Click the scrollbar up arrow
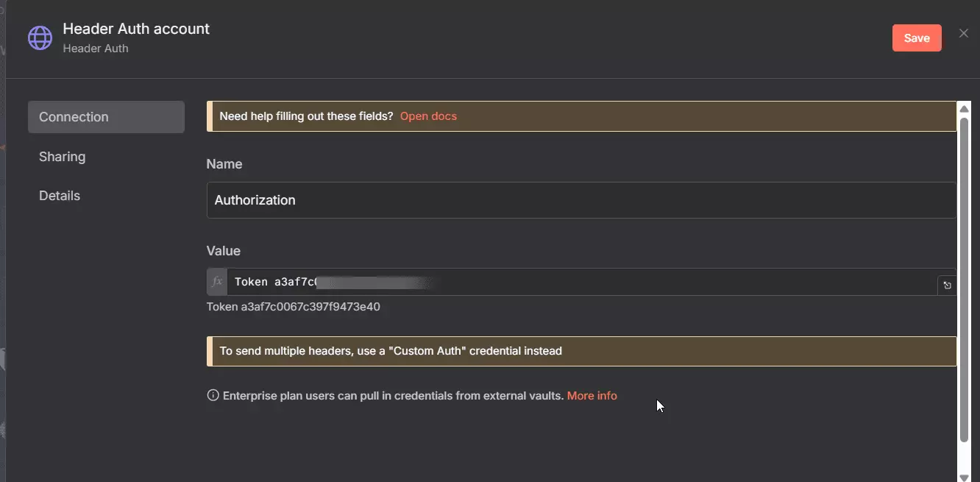Screen dimensions: 980x482 pyautogui.click(x=964, y=109)
